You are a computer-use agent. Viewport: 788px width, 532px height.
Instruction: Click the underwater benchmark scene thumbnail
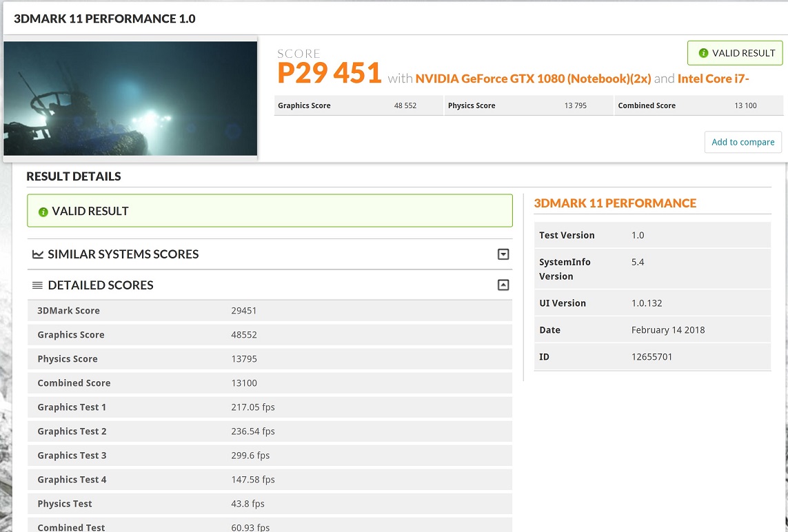(130, 99)
